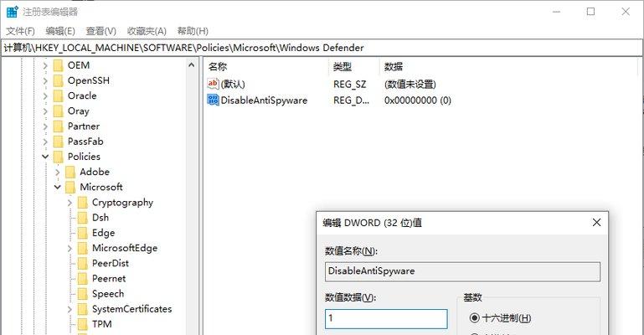Select the Speech tree label
Screen dimensions: 644x335
(x=108, y=294)
